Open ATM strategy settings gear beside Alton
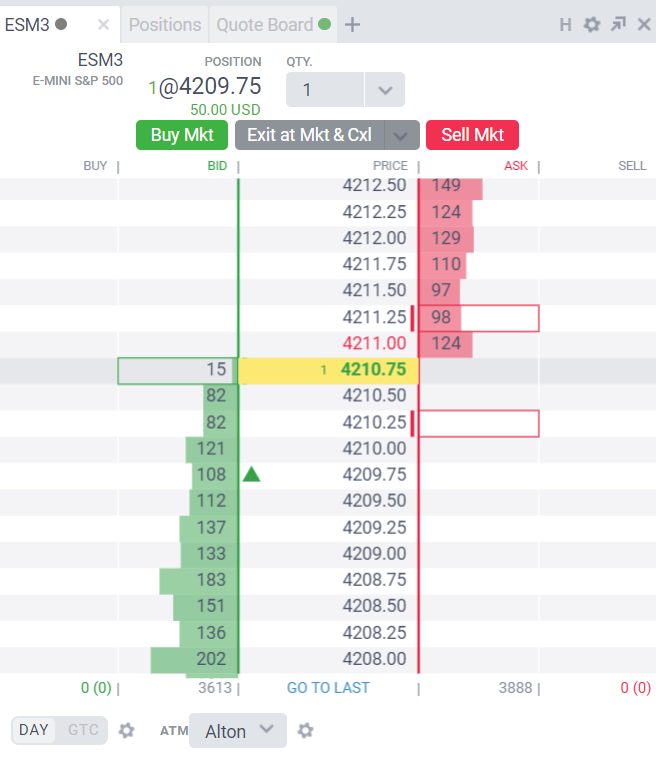Image resolution: width=656 pixels, height=765 pixels. (305, 730)
